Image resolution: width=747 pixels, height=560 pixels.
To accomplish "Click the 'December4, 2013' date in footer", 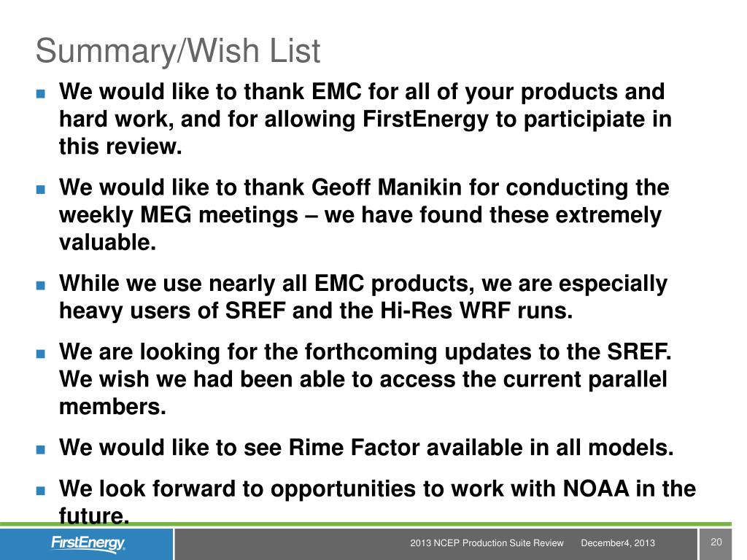I will coord(617,542).
